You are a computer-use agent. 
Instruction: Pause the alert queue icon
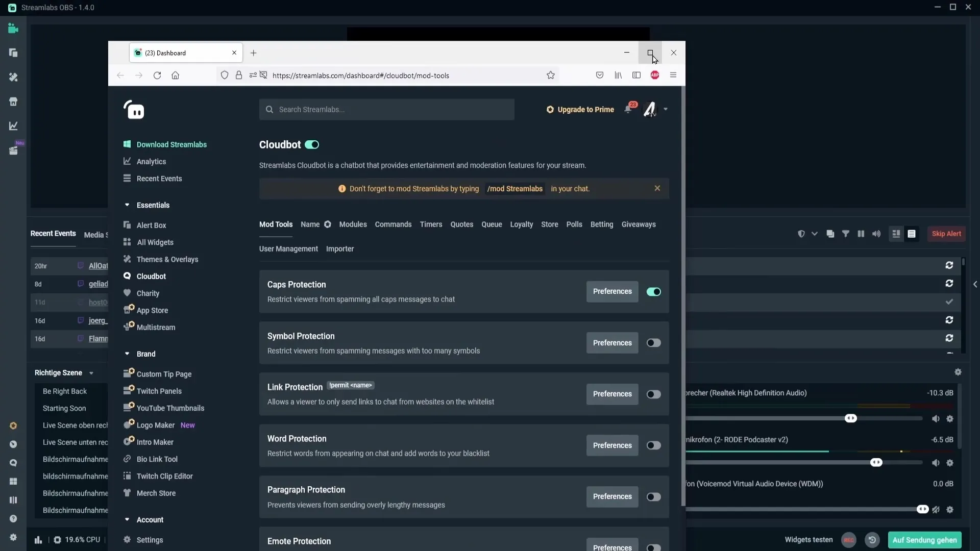[861, 234]
